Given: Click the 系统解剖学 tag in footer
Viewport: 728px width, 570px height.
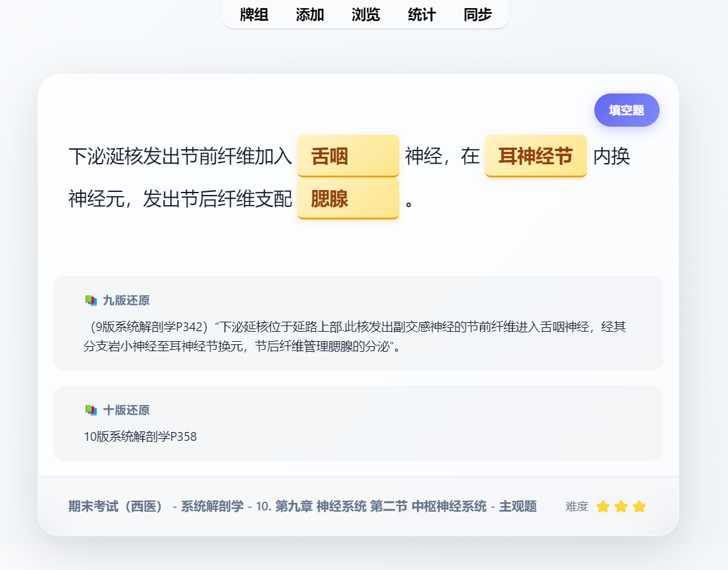Looking at the screenshot, I should coord(212,506).
